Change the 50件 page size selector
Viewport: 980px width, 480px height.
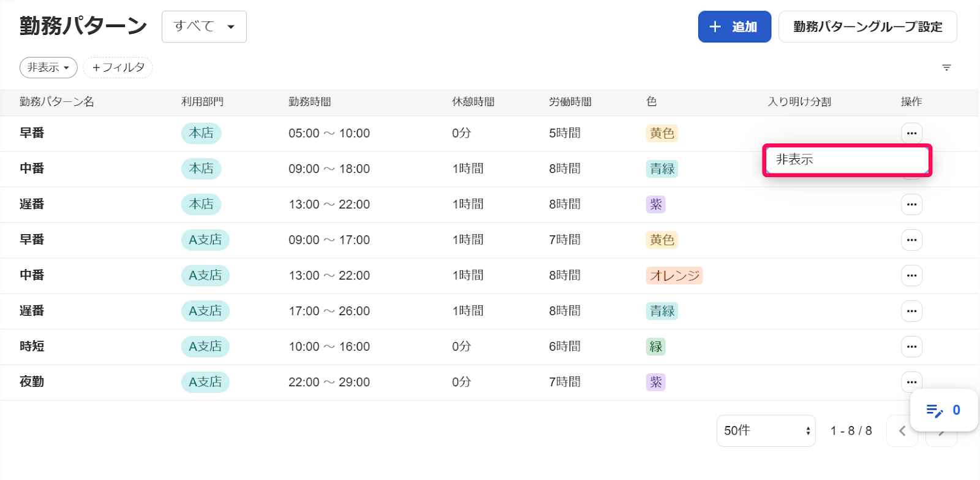(766, 431)
